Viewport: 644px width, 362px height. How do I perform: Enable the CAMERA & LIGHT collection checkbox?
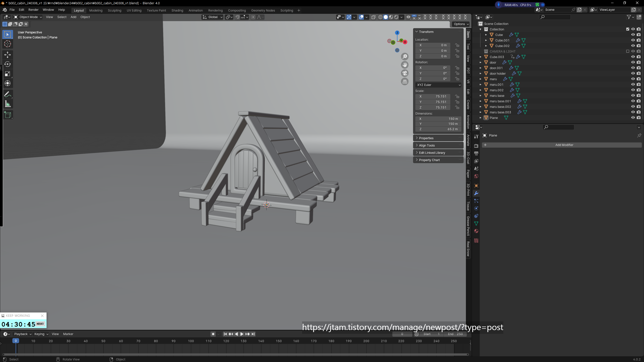628,51
